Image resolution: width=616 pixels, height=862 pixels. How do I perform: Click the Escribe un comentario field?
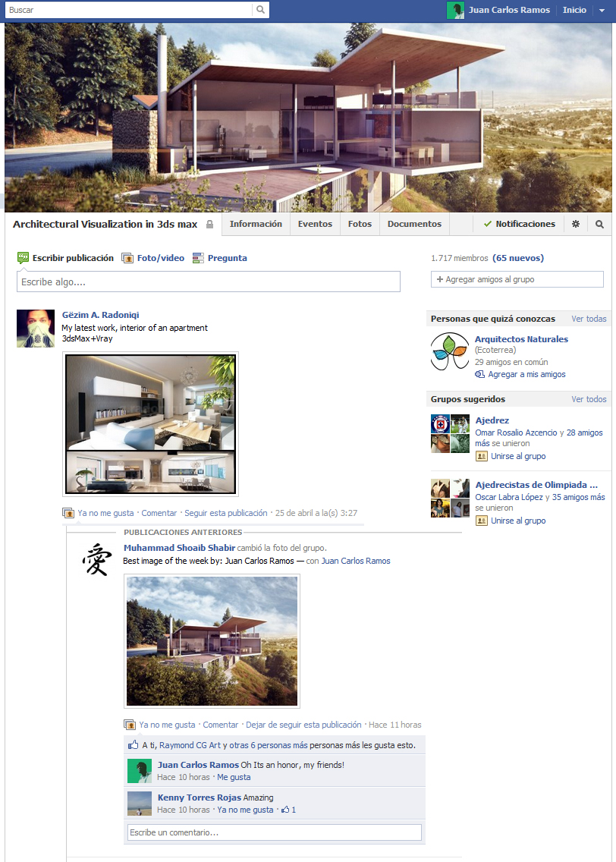pos(274,832)
